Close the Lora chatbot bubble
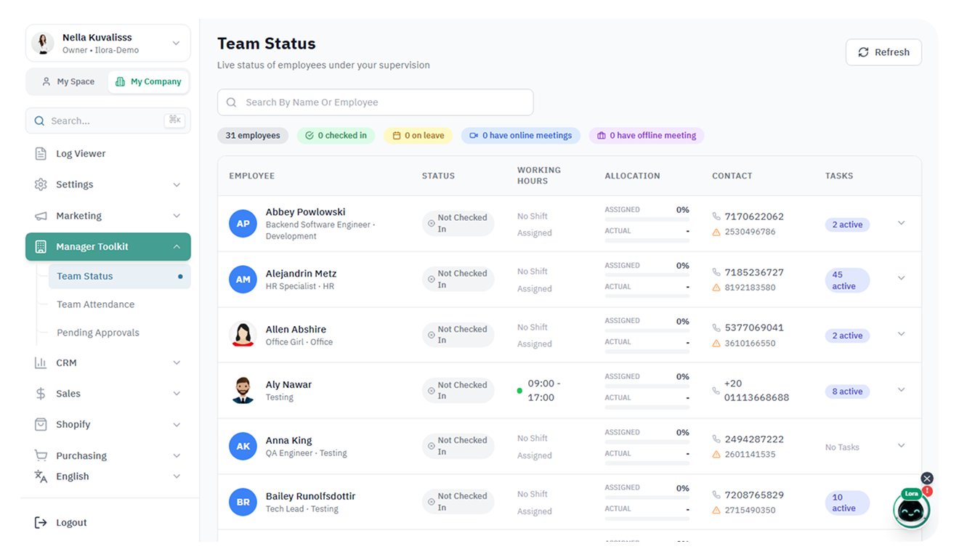Screen dimensions: 959x560 pos(926,478)
